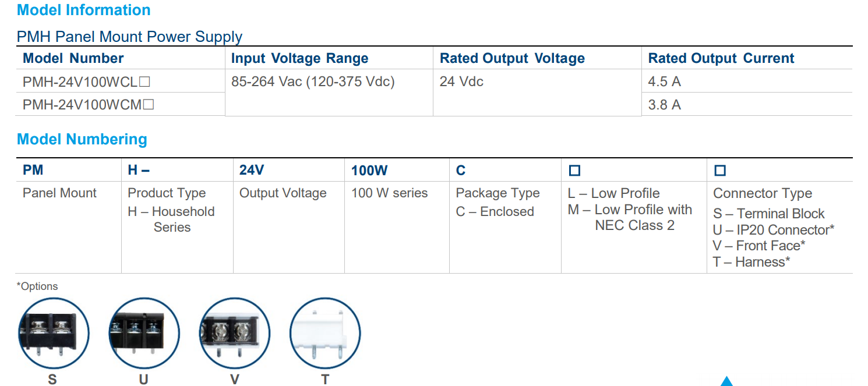Click the 3.8 A output current cell
Screen dimensions: 868x386
[x=664, y=105]
